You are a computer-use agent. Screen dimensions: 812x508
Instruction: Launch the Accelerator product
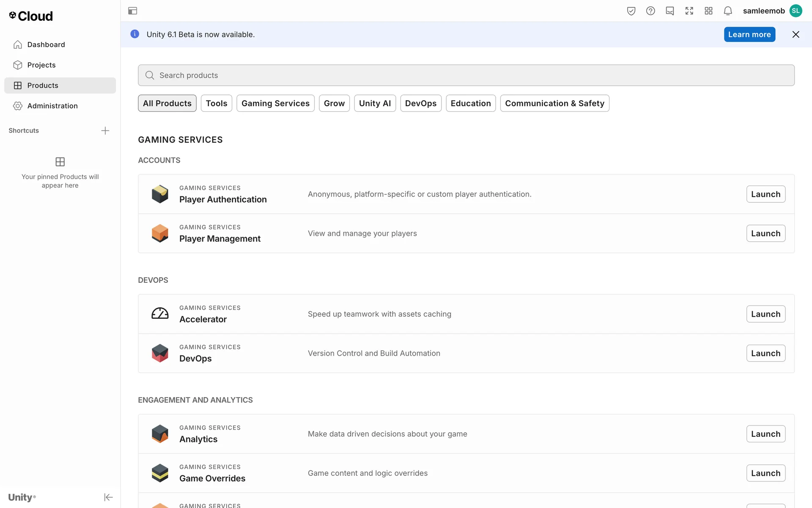(765, 314)
